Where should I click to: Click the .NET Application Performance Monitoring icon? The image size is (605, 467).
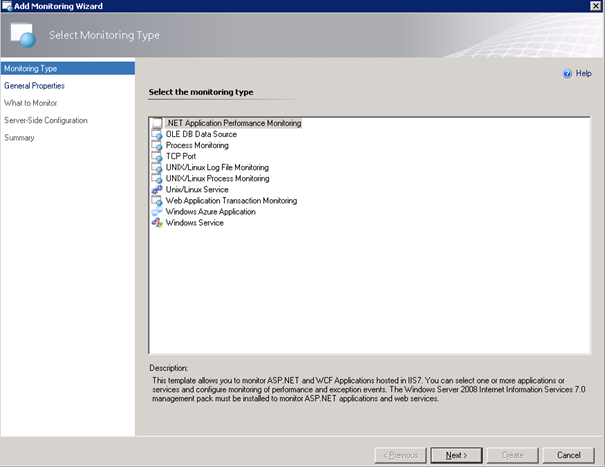coord(157,123)
